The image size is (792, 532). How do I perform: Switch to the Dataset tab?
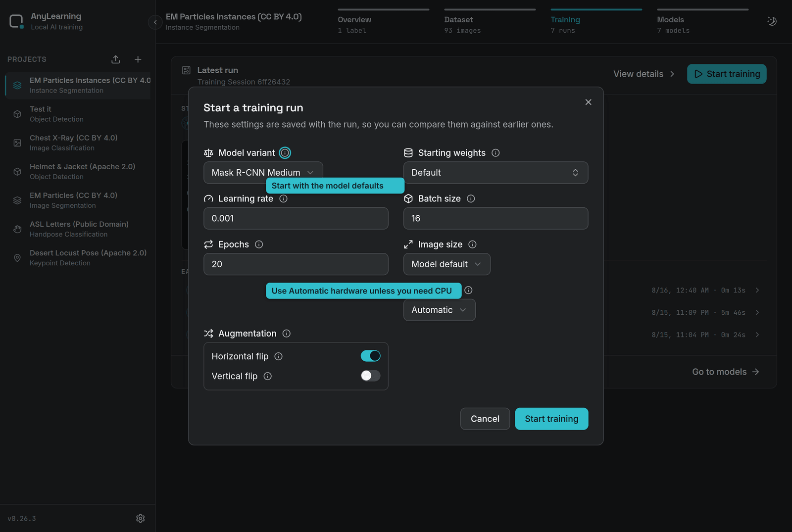click(490, 22)
